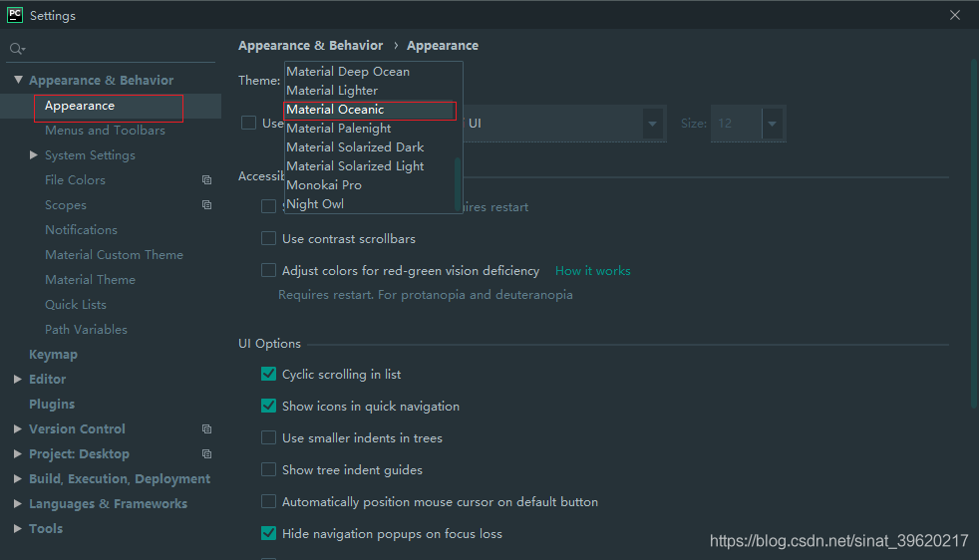This screenshot has width=979, height=560.
Task: Close the Settings dialog
Action: (955, 15)
